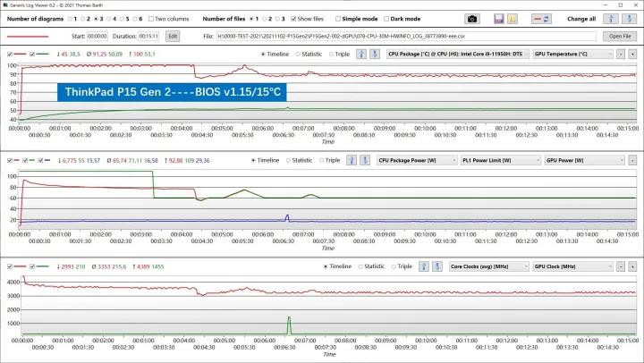The image size is (644, 363).
Task: Click the Edit button beside Duration
Action: 172,36
